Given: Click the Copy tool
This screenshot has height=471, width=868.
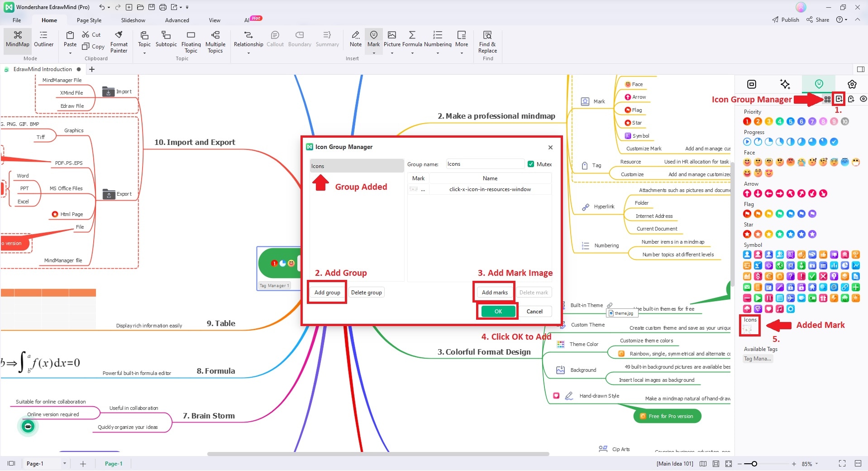Looking at the screenshot, I should [93, 46].
